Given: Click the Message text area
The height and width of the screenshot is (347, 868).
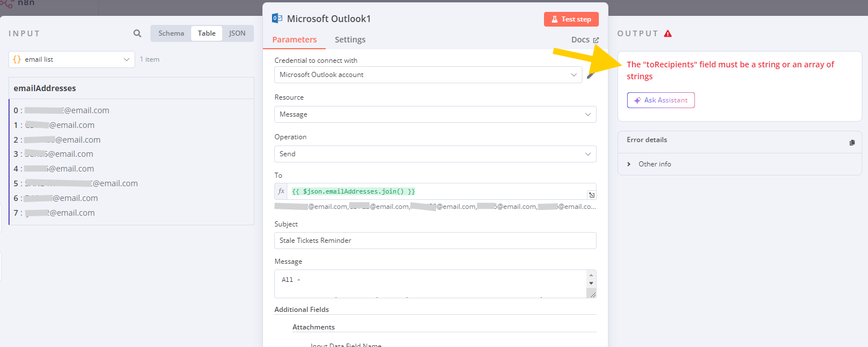Looking at the screenshot, I should pos(430,284).
